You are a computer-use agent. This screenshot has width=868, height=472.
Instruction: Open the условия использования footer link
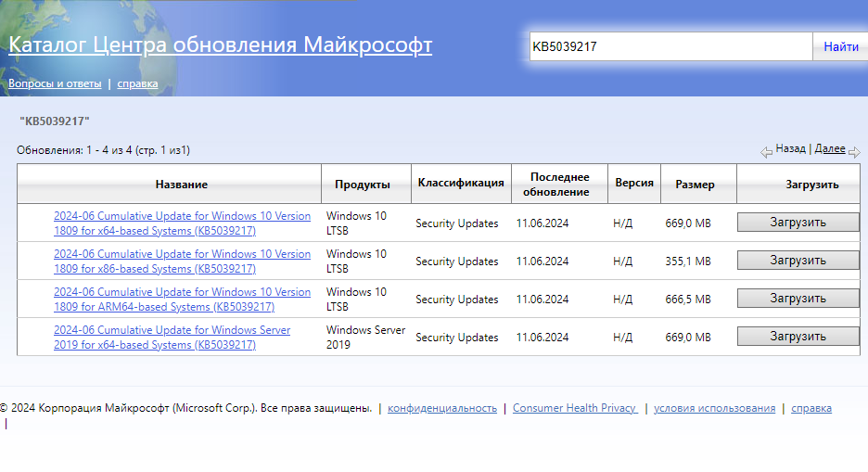(714, 408)
